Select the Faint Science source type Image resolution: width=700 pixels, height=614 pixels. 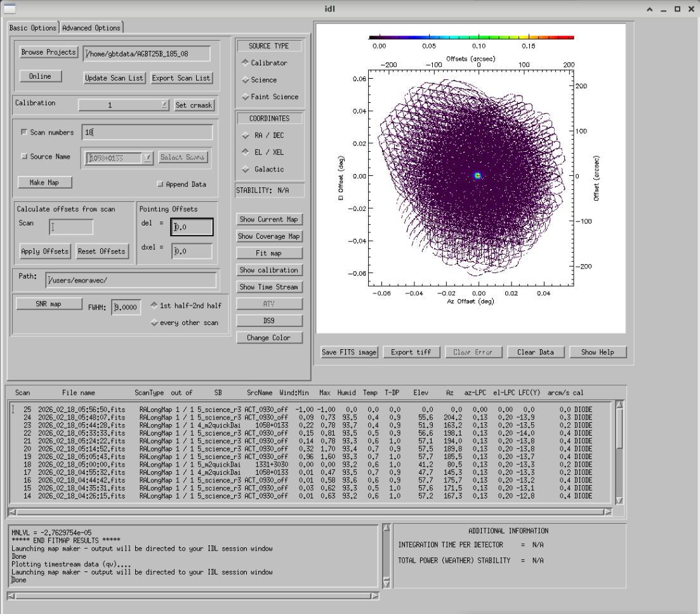click(x=245, y=97)
